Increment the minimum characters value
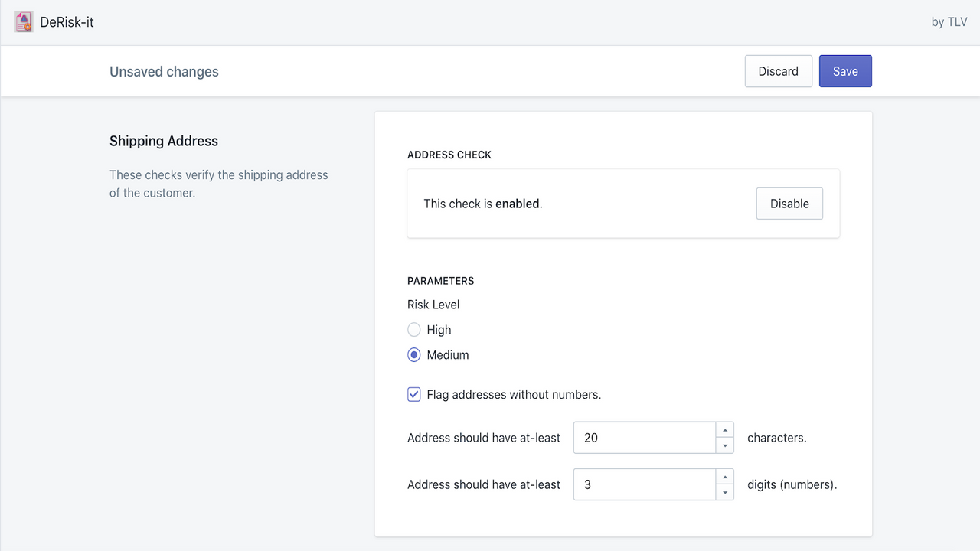Screen dimensions: 980x551 [725, 430]
